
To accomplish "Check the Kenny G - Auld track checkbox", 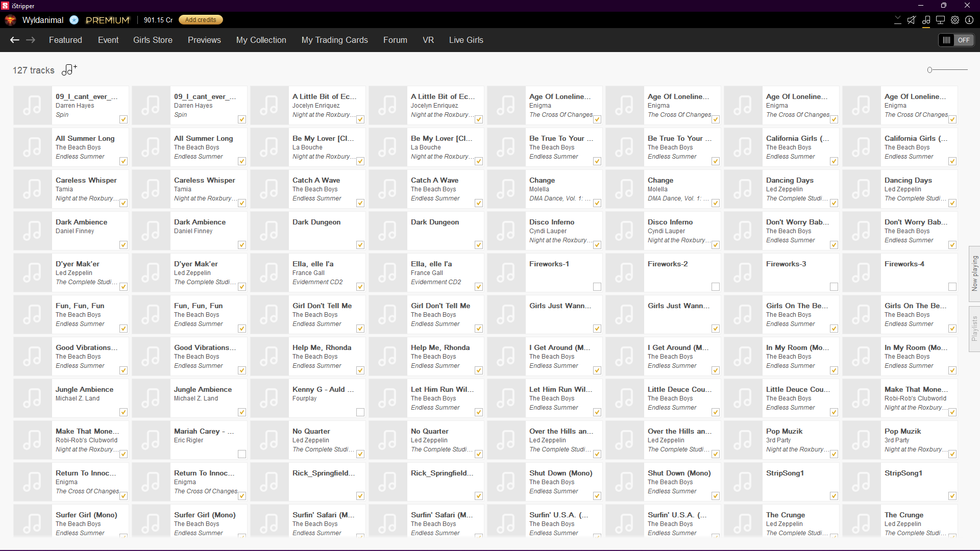I will 360,412.
